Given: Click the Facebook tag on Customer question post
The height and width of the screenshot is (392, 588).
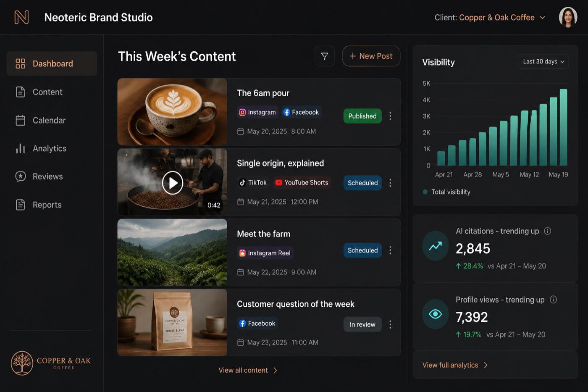Looking at the screenshot, I should (257, 323).
